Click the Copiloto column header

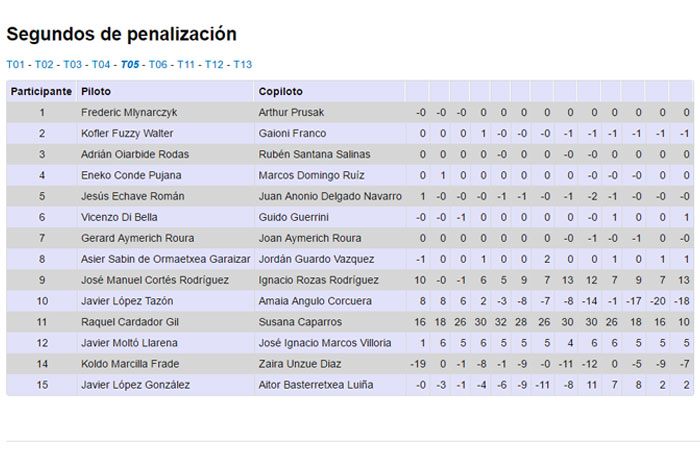(x=281, y=91)
